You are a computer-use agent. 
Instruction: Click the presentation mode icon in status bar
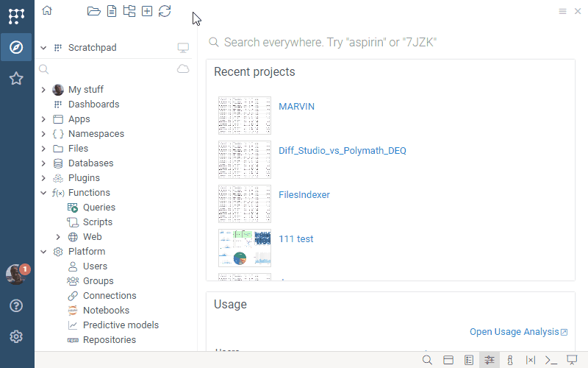pos(572,360)
